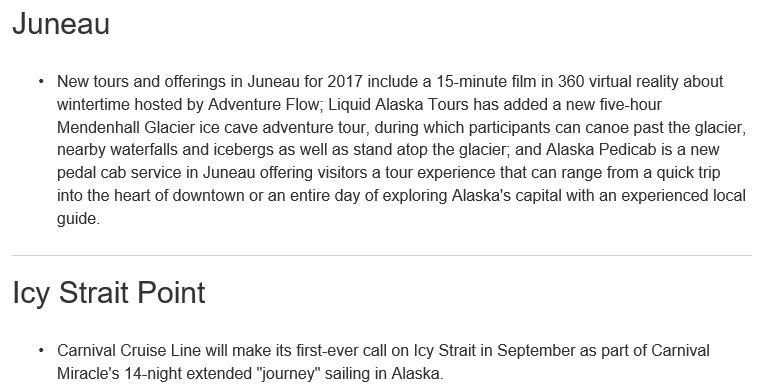Click the Icy Strait Point heading
The height and width of the screenshot is (391, 760).
[109, 293]
